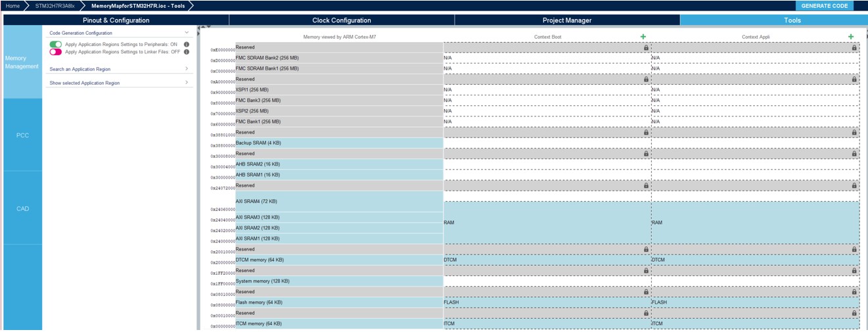
Task: Open info icon for Peripherals settings toggle
Action: click(x=187, y=44)
